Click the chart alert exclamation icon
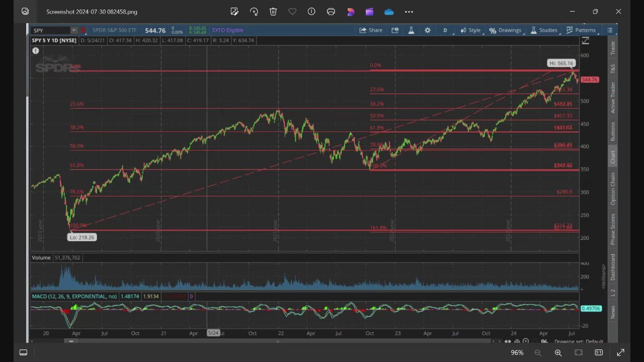Viewport: 644px width, 362px height. (36, 51)
